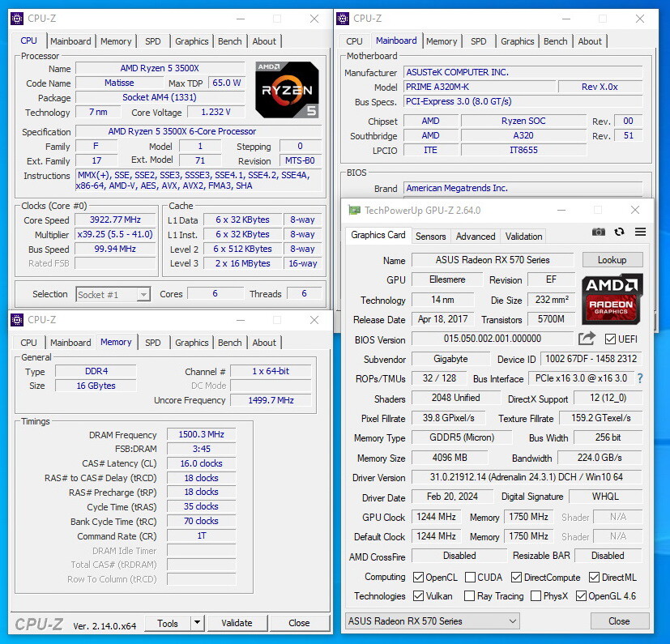670x644 pixels.
Task: Click the BIOS Version value field
Action: click(x=492, y=339)
